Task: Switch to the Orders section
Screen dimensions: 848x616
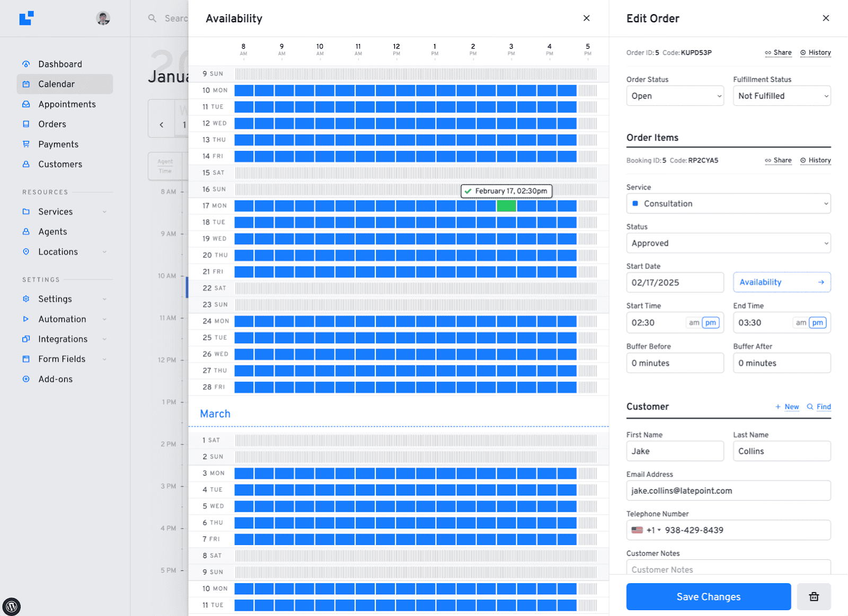Action: 52,124
